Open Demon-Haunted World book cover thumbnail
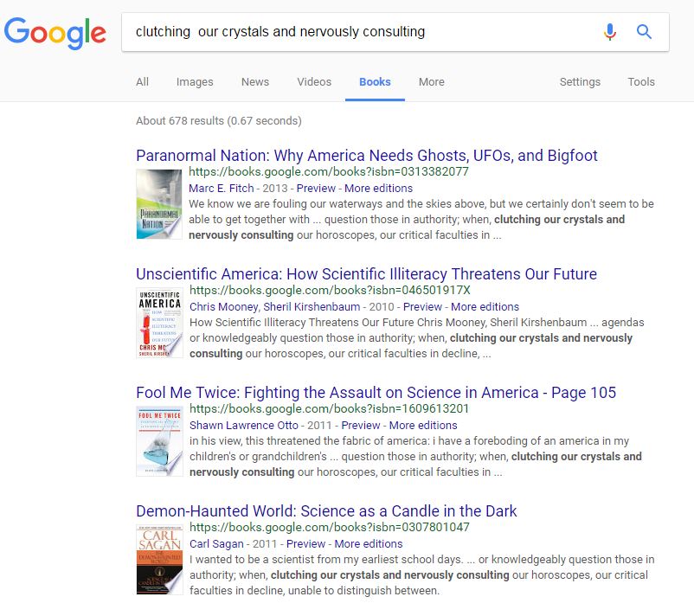This screenshot has height=616, width=694. pyautogui.click(x=159, y=559)
